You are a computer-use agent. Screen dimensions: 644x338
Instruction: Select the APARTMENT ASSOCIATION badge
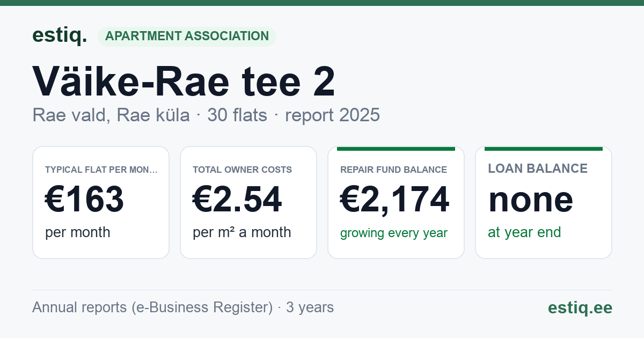pos(187,36)
